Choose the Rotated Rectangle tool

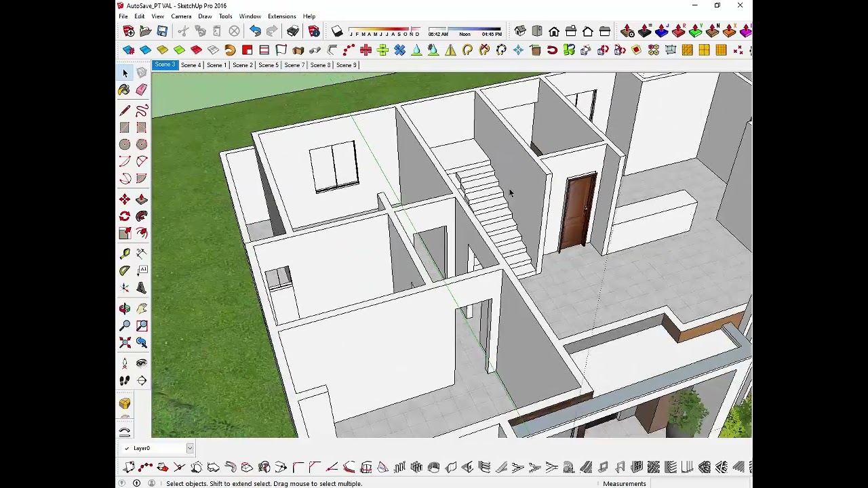click(142, 127)
